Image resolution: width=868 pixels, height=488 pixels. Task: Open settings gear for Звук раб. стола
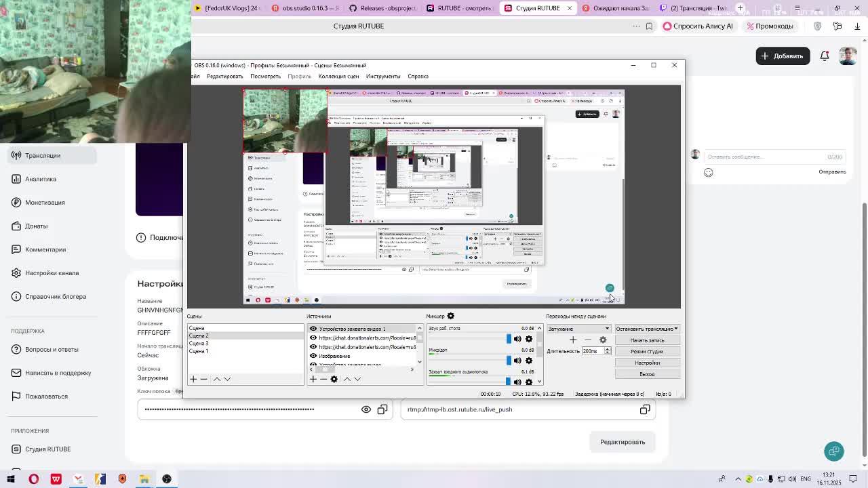[529, 339]
